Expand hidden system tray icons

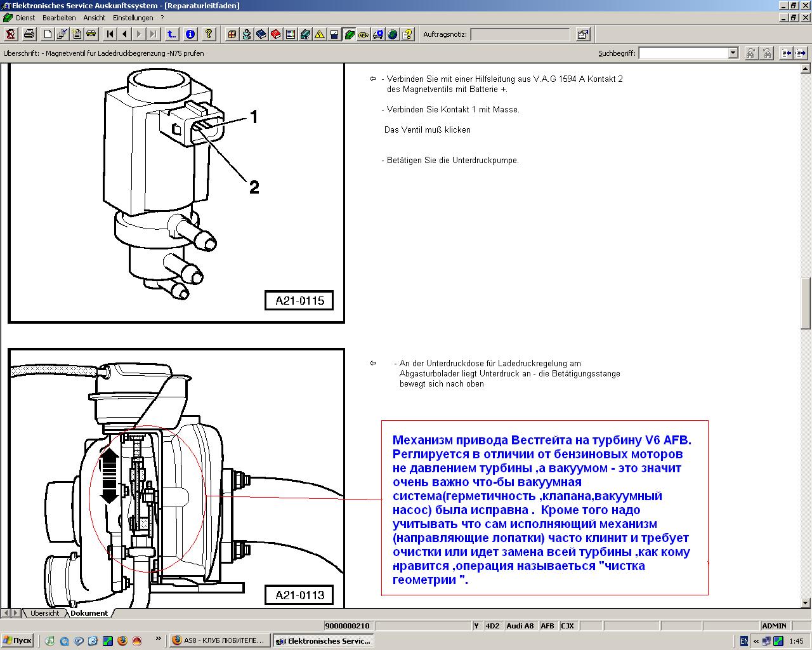(756, 641)
